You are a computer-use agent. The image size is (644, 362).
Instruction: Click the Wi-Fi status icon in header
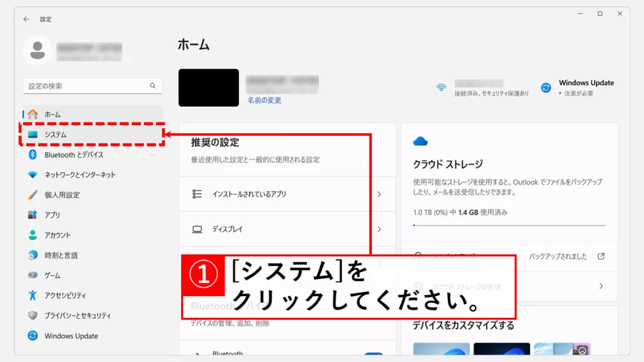441,87
